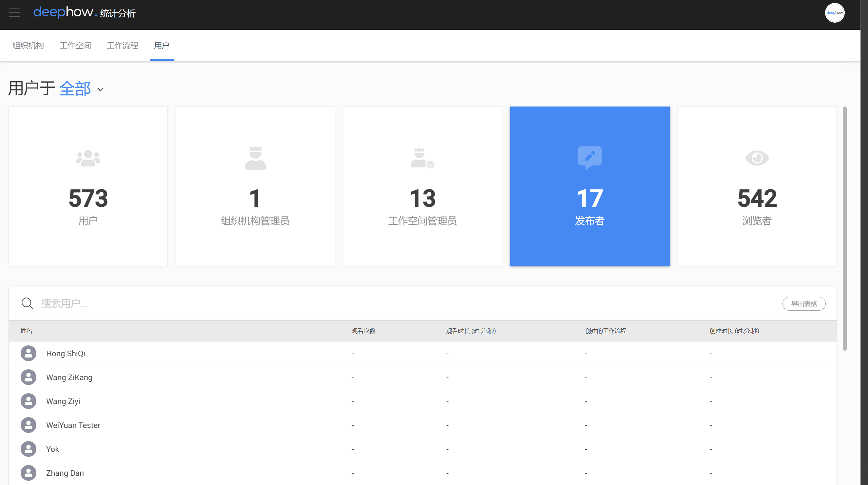Select the 用户 tab
The height and width of the screenshot is (485, 868).
tap(162, 45)
